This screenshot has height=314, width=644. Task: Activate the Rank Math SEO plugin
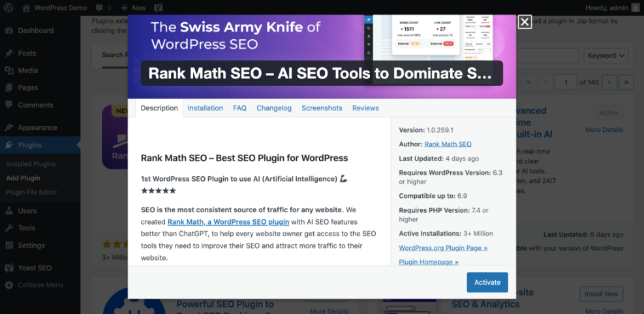[x=487, y=283]
